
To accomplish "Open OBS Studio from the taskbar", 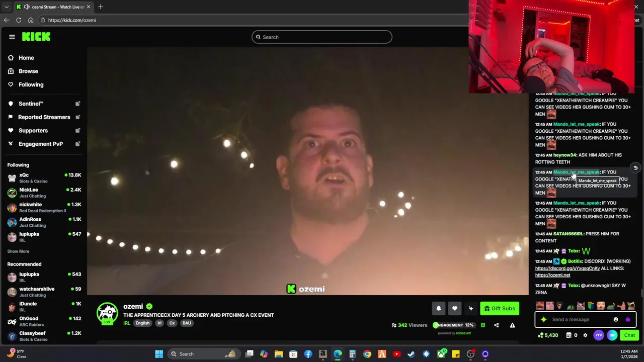I will 470,354.
